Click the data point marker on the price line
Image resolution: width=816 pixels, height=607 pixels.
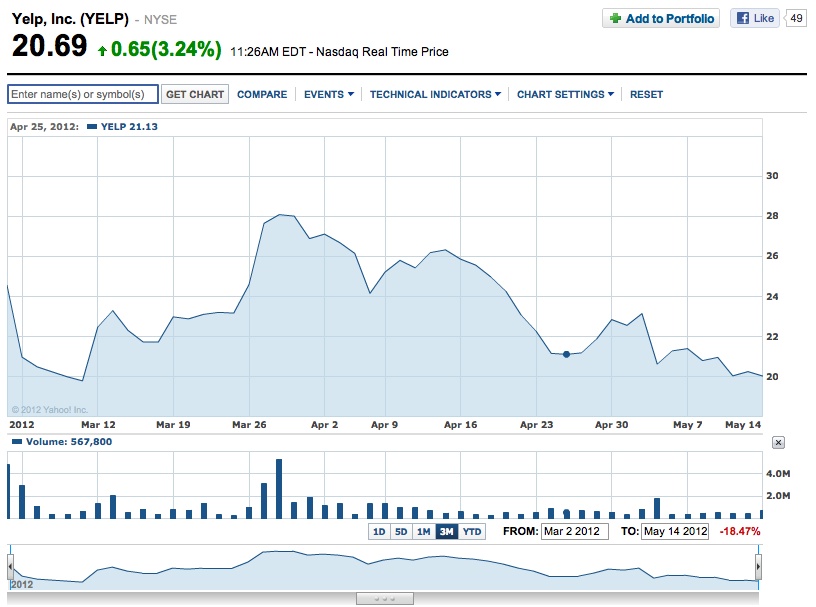[x=567, y=355]
